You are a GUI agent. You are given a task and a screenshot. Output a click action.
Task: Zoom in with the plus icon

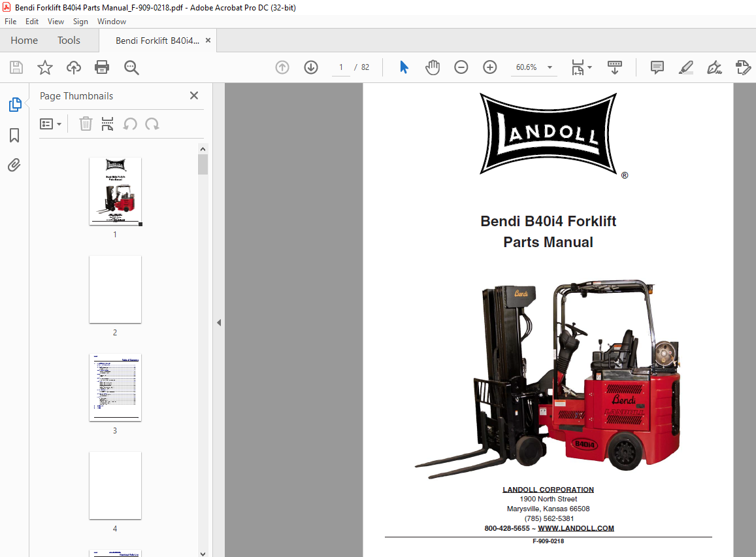click(x=490, y=67)
